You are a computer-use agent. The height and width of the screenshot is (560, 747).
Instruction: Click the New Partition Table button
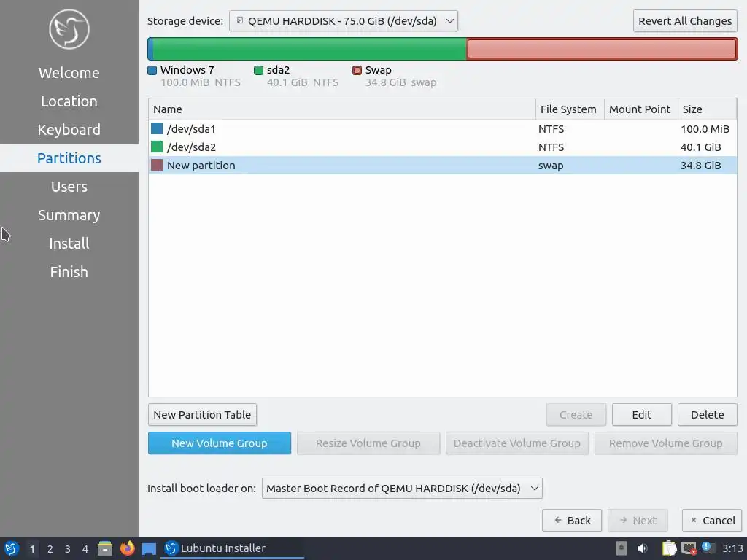[202, 415]
